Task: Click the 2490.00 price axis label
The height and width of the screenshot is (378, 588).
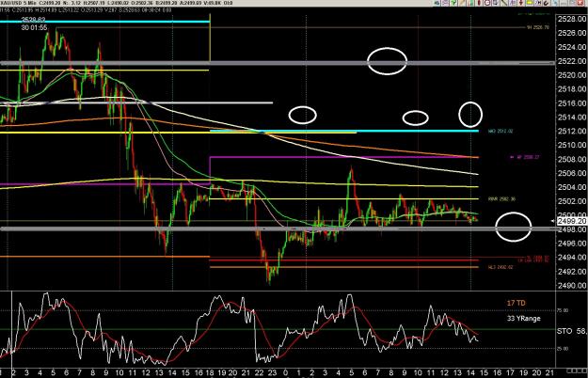Action: (x=572, y=286)
